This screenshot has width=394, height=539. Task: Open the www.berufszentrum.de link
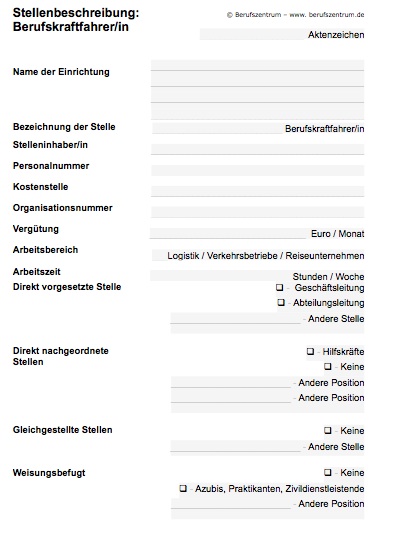click(327, 15)
